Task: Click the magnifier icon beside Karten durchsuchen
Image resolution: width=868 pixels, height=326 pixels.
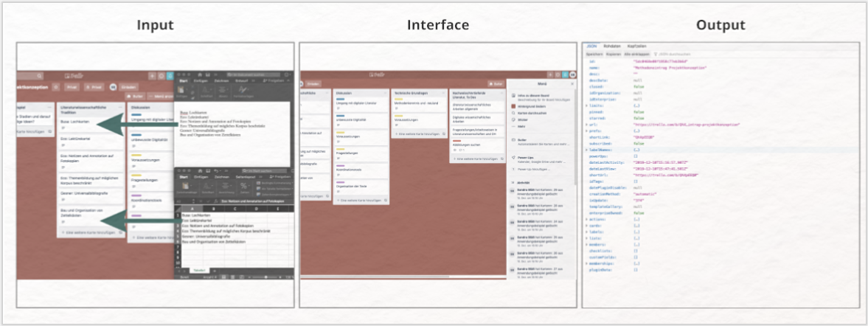Action: tap(513, 113)
